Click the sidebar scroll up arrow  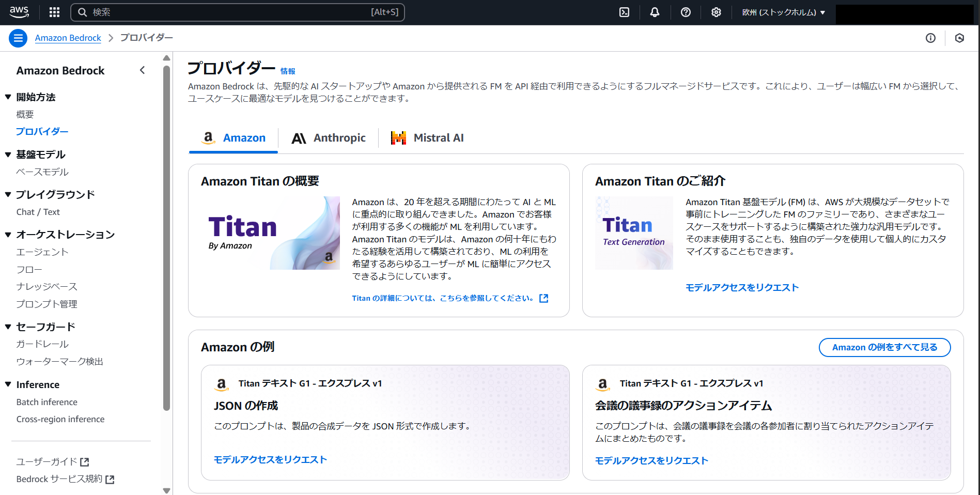166,58
